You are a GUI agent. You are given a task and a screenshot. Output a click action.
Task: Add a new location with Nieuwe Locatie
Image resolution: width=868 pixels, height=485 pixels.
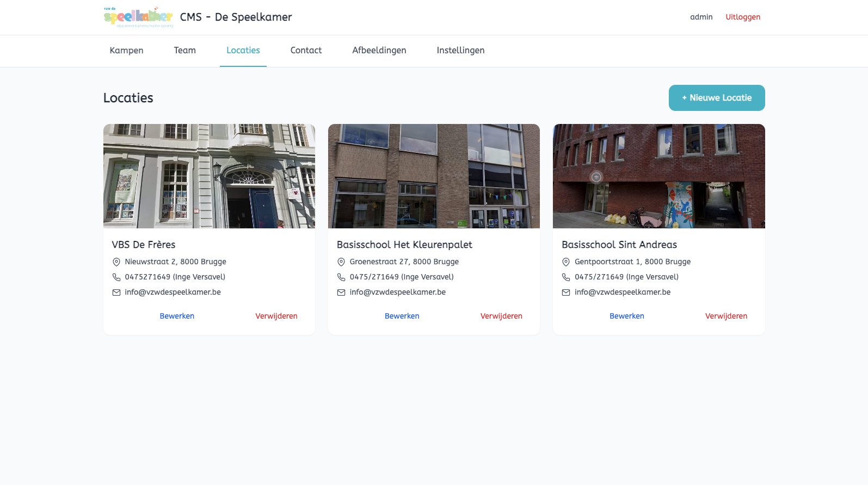716,98
